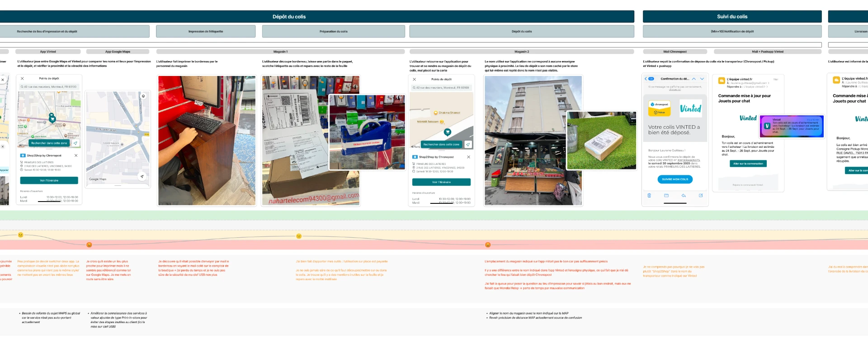Select the Notification de dépôt step header
868x343 pixels.
coord(732,32)
